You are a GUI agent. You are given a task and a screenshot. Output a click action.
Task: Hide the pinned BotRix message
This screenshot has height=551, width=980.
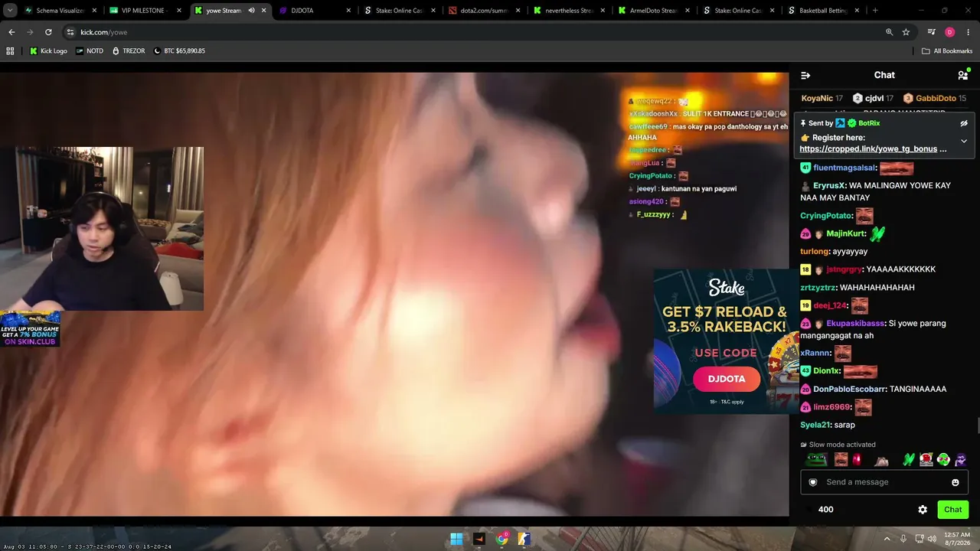(964, 123)
